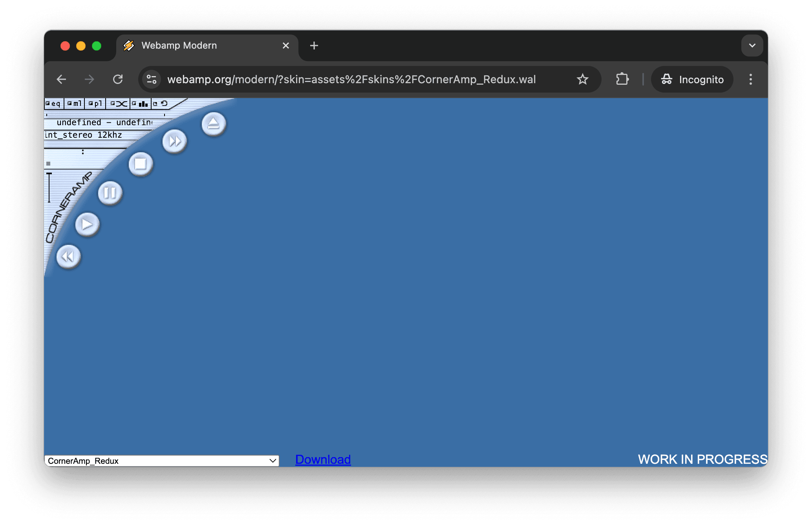Toggle repeat mode with the loop icon
The width and height of the screenshot is (812, 525).
tap(165, 103)
